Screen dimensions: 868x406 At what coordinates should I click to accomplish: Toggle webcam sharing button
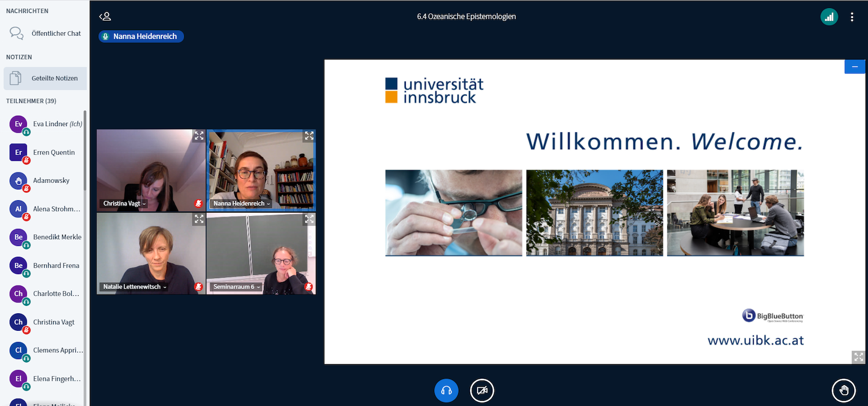click(482, 390)
